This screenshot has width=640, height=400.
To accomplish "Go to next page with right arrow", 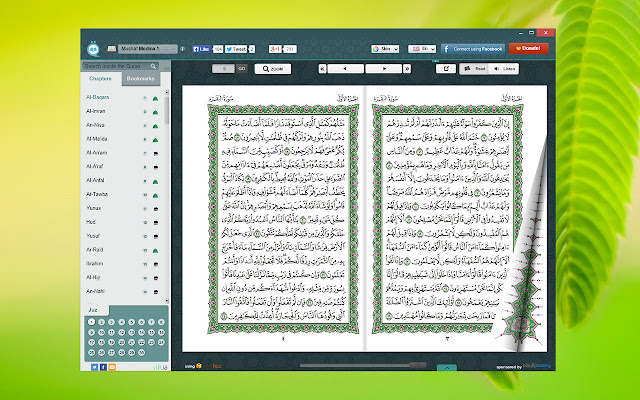I will [x=384, y=69].
